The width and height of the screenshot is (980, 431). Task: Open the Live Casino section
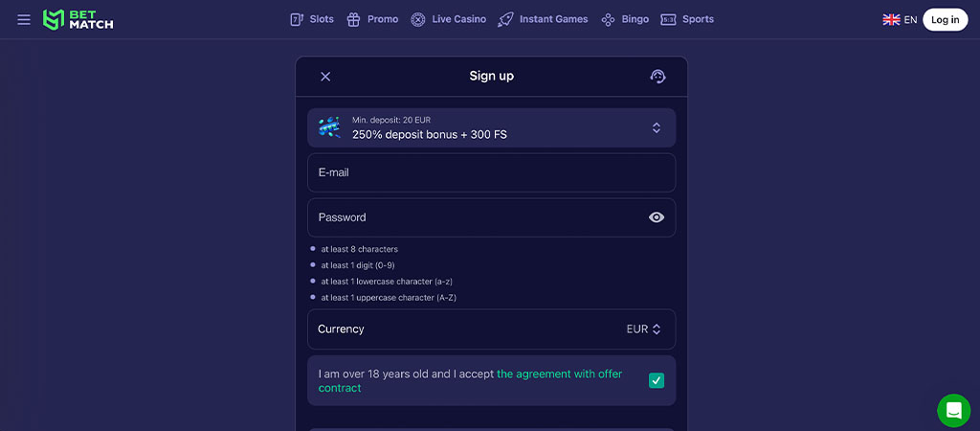[448, 19]
